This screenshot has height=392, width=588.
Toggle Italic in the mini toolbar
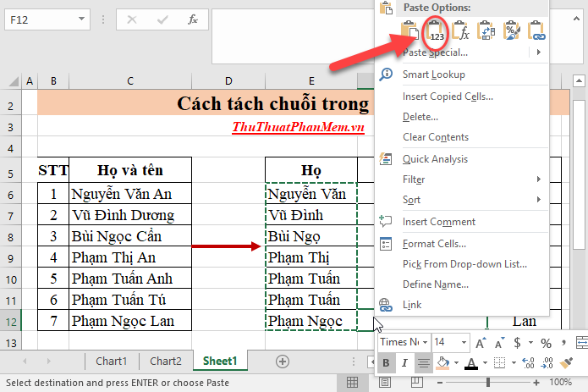coord(404,363)
